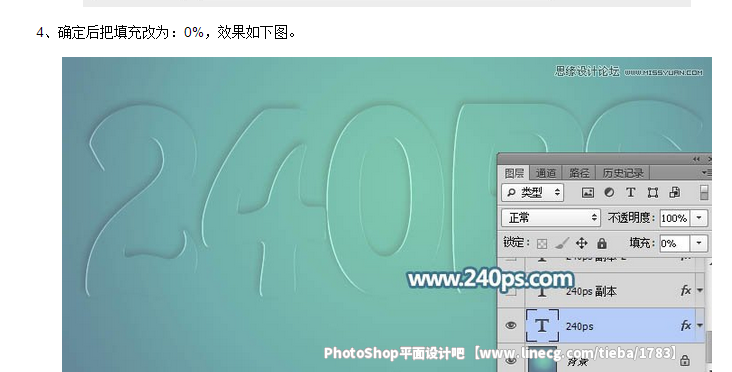Screen dimensions: 732x372
Task: Click the lock position move icon
Action: (582, 243)
